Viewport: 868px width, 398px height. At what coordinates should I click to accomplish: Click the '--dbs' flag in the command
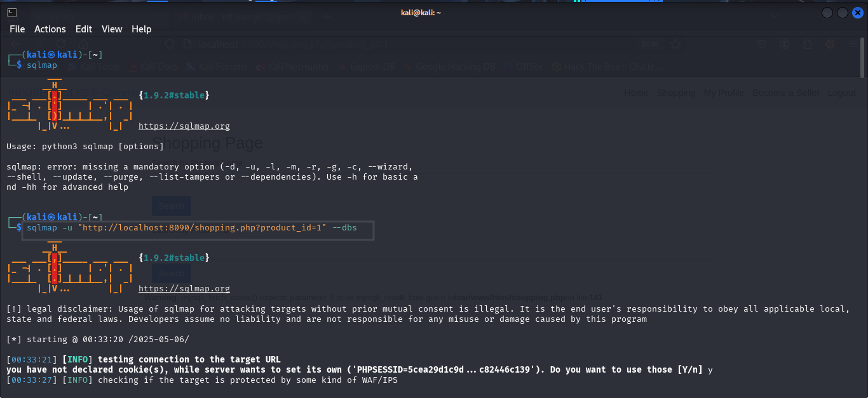pyautogui.click(x=344, y=228)
